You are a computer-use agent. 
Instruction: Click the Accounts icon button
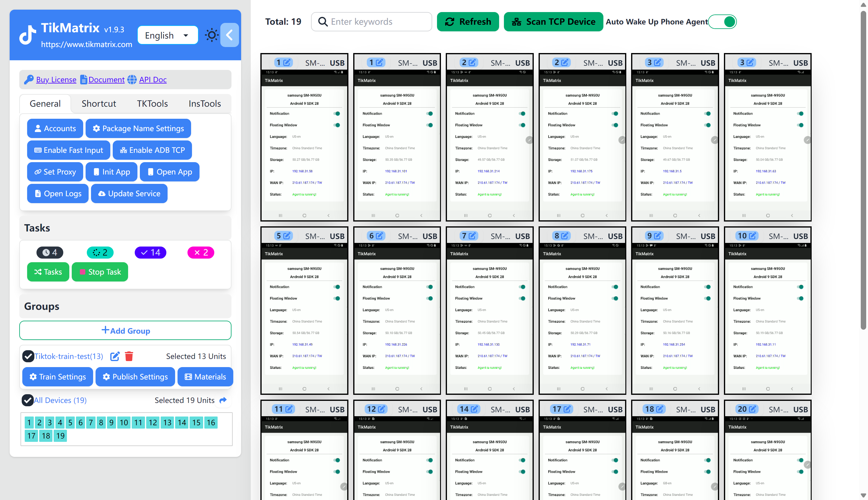(x=54, y=128)
